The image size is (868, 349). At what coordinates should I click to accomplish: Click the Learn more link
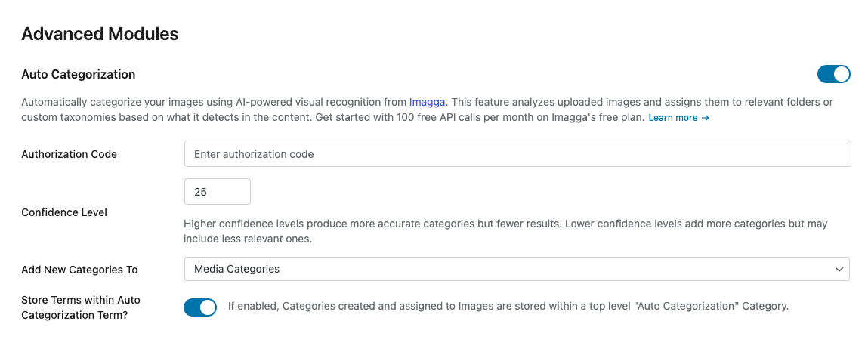673,118
